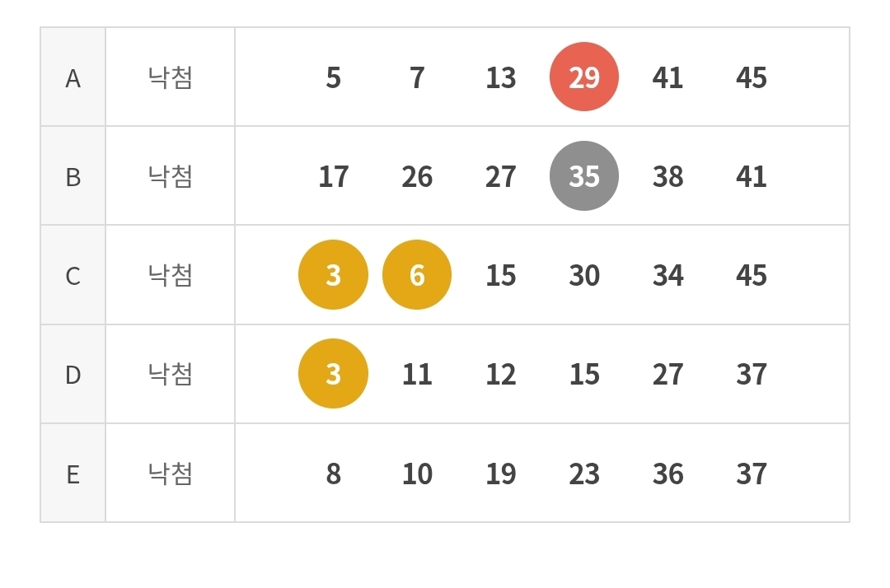Select row label B

coord(73,176)
